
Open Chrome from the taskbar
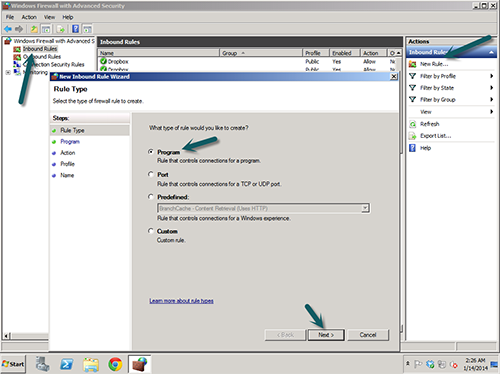pos(115,364)
